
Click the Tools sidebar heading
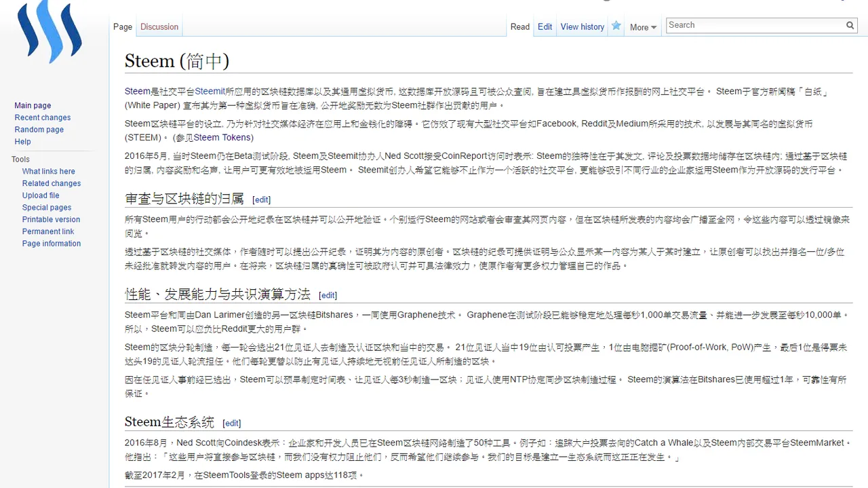click(20, 159)
